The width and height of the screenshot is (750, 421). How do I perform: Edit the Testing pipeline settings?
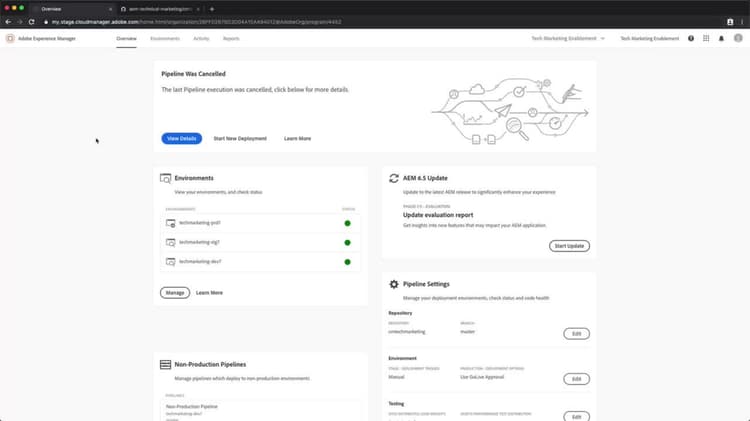point(576,417)
